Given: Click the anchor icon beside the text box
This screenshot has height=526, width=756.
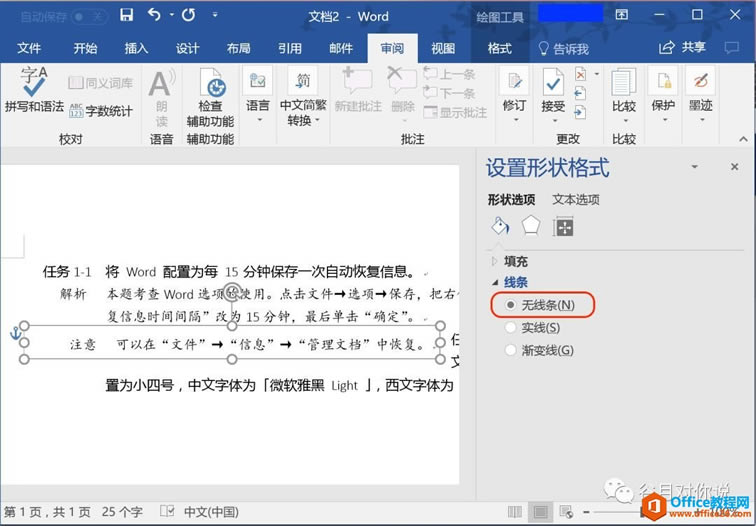Looking at the screenshot, I should point(15,333).
